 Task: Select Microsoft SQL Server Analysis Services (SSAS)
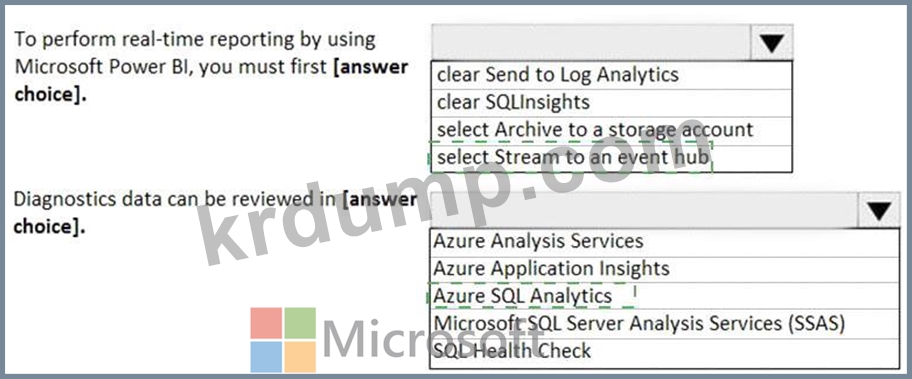pos(664,324)
